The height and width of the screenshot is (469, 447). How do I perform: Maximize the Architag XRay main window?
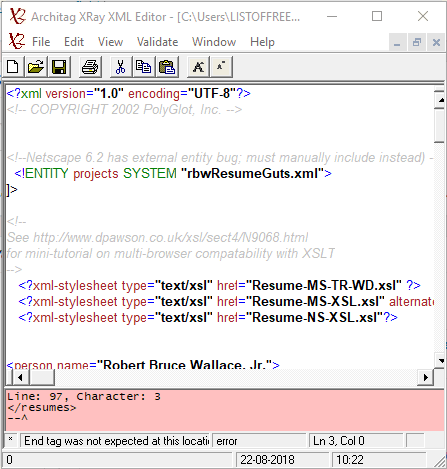click(x=377, y=16)
